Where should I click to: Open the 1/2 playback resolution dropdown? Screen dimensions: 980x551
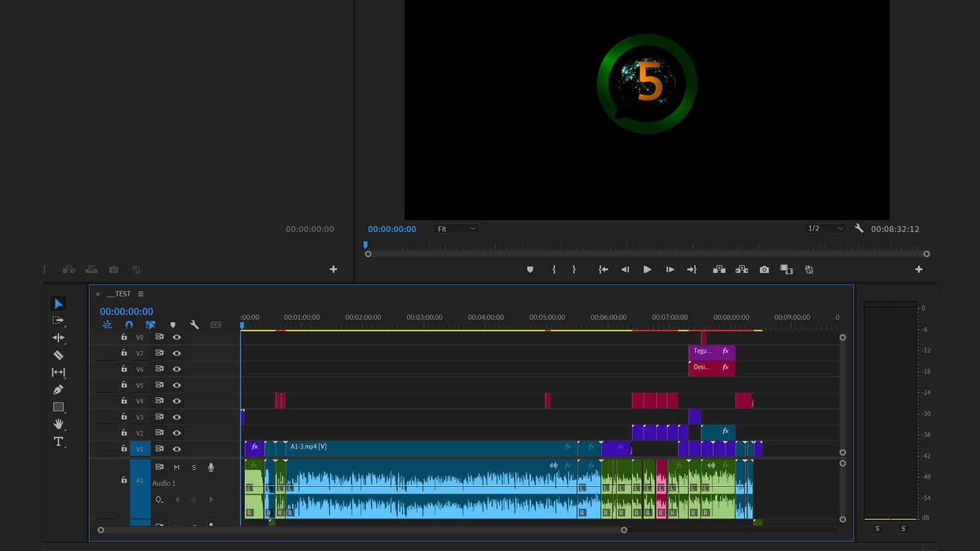[x=825, y=228]
